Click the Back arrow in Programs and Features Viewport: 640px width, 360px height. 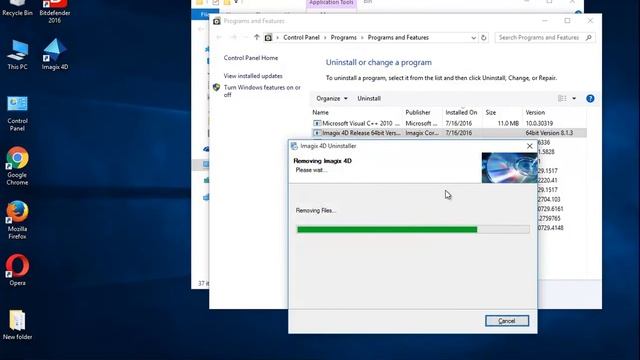219,38
